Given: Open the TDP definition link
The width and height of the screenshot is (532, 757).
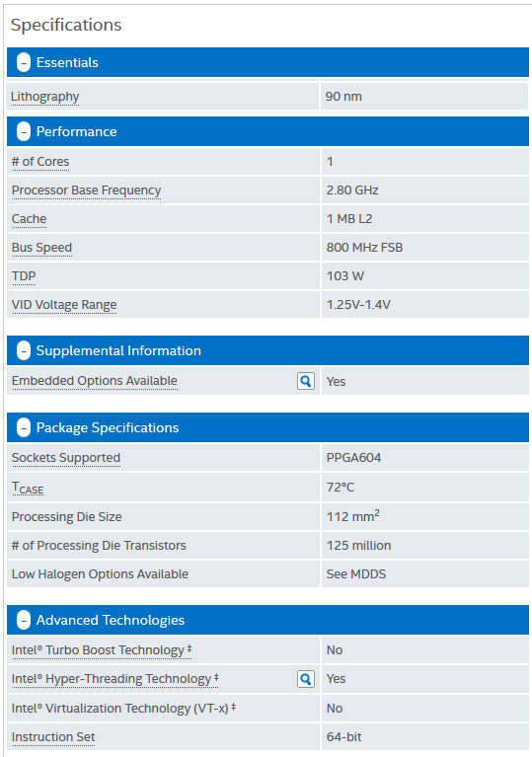Looking at the screenshot, I should (24, 276).
